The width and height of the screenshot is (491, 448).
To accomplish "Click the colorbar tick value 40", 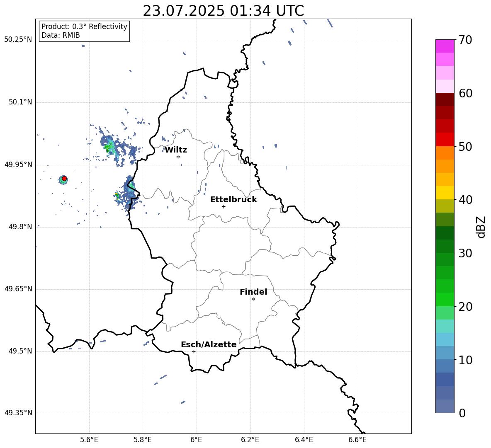I will (466, 200).
